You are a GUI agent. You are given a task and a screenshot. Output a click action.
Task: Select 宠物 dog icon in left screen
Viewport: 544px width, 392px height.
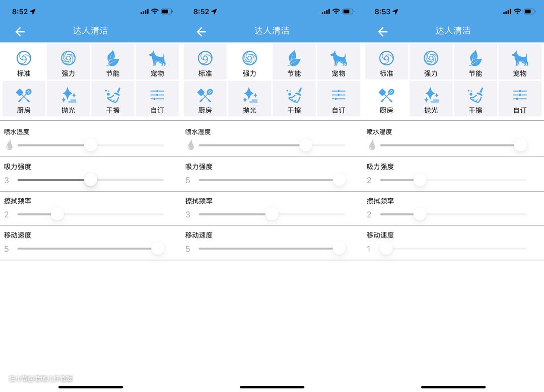[157, 59]
